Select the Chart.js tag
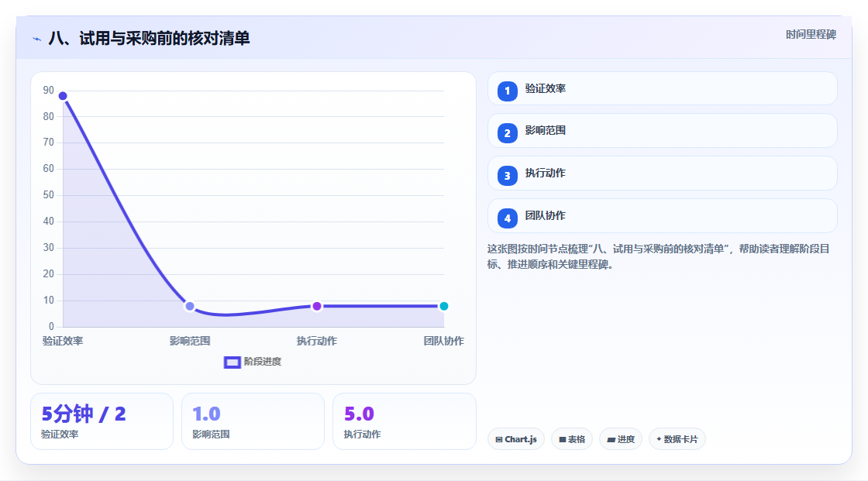868x481 pixels. 516,439
